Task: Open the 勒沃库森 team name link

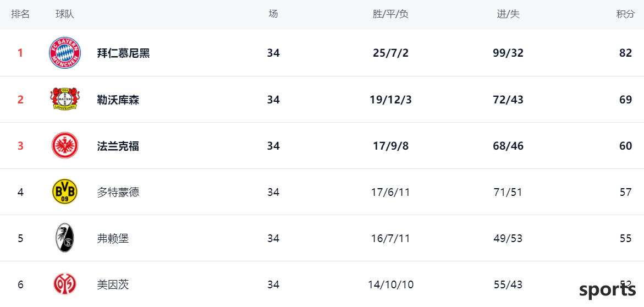Action: [x=118, y=100]
